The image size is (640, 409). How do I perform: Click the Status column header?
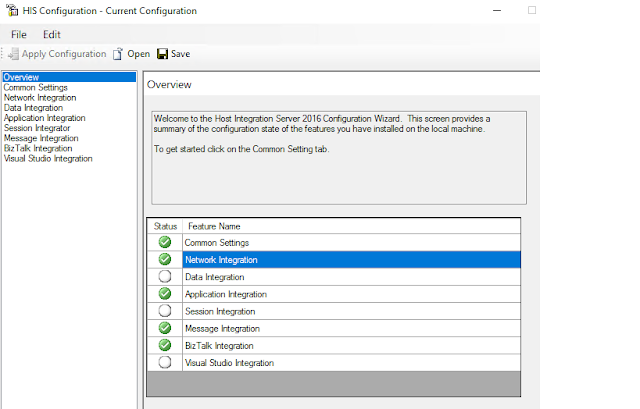pos(165,226)
